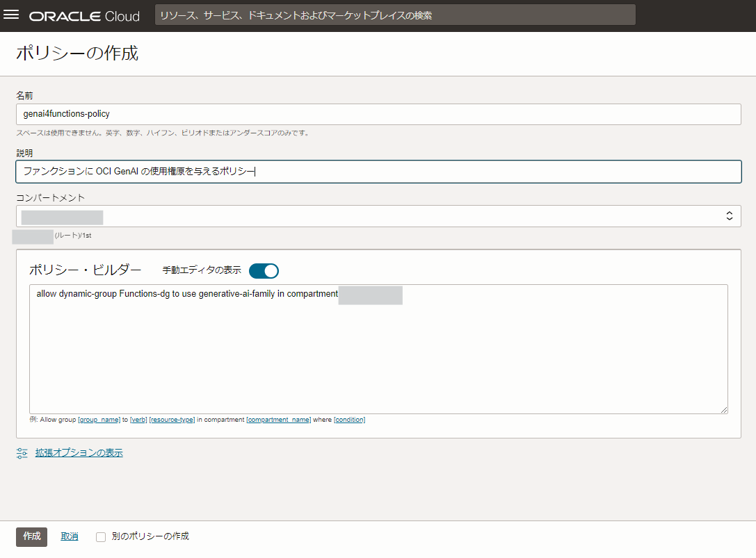Click the text area resize handle

point(724,409)
